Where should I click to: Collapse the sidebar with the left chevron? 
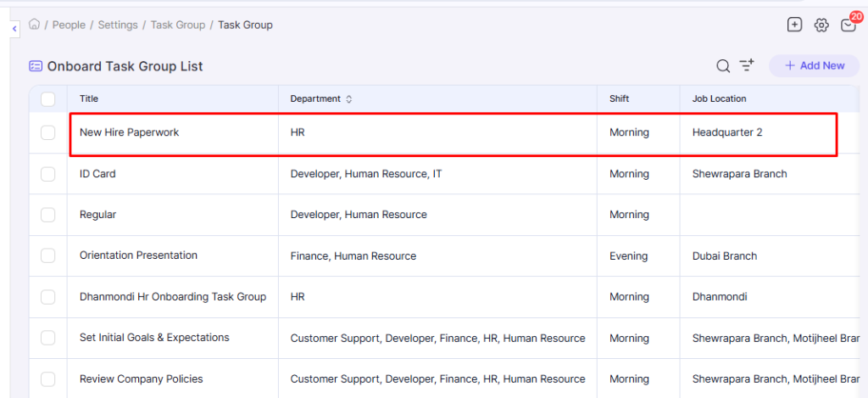[14, 28]
